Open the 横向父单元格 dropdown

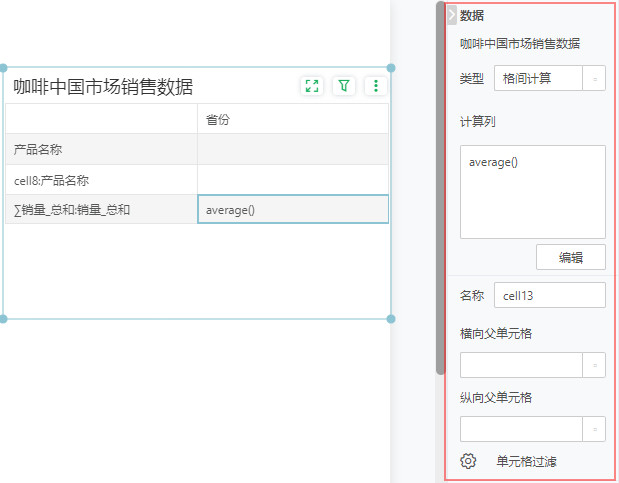[533, 365]
